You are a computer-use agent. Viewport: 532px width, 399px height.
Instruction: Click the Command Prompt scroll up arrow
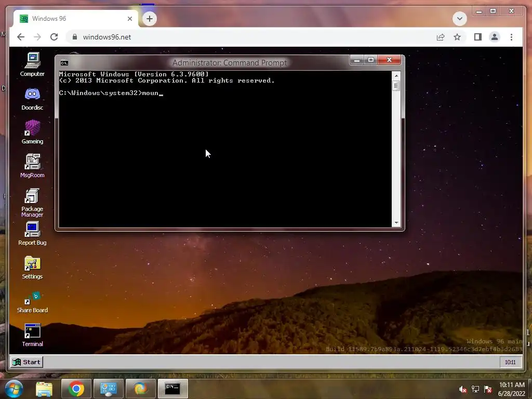[x=396, y=75]
